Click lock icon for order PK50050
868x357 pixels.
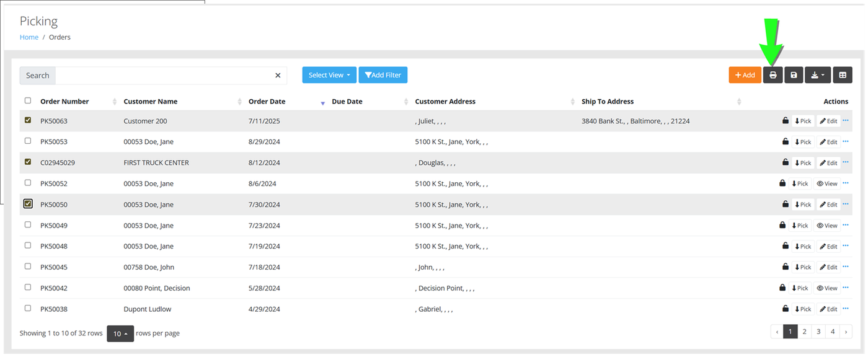[786, 204]
